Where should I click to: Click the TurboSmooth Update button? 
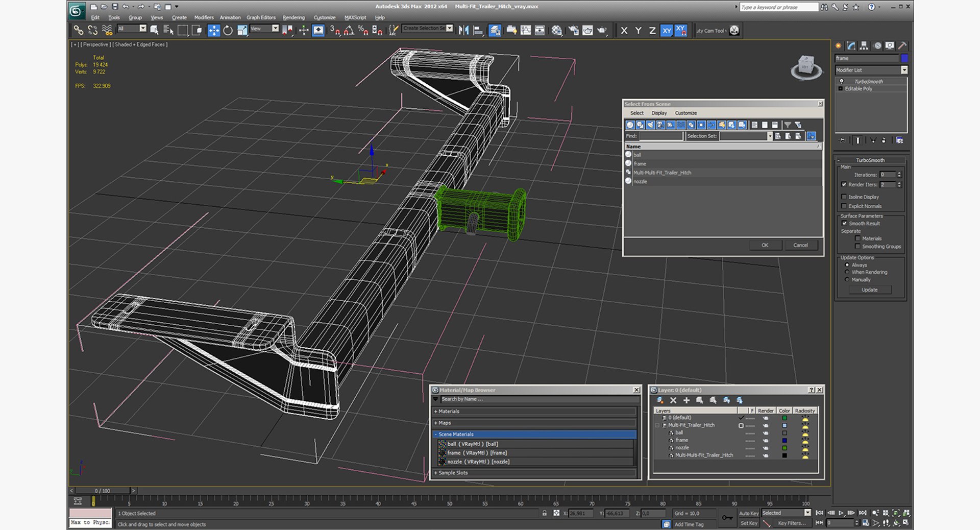point(870,290)
